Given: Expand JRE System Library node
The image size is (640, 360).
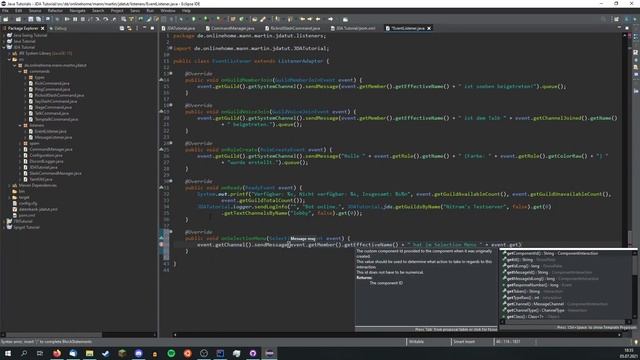Looking at the screenshot, I should 9,53.
